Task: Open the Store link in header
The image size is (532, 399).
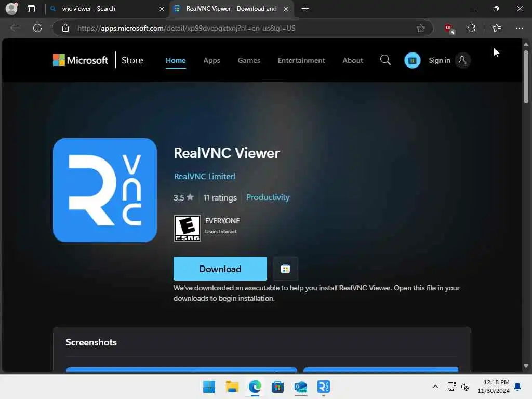Action: 132,60
